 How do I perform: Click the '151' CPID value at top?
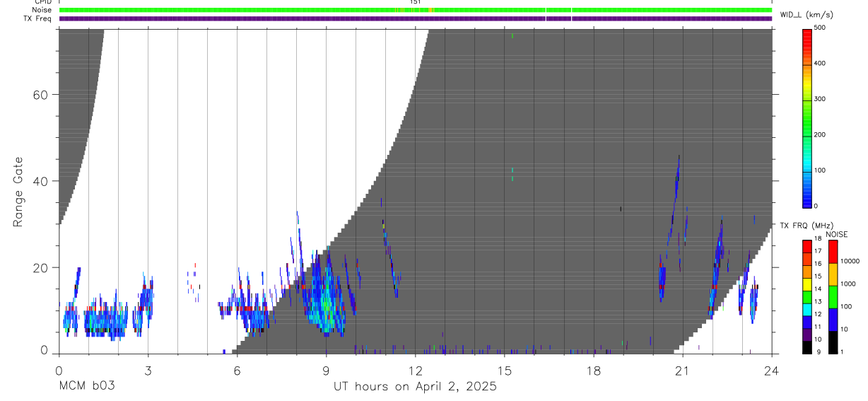(x=415, y=3)
